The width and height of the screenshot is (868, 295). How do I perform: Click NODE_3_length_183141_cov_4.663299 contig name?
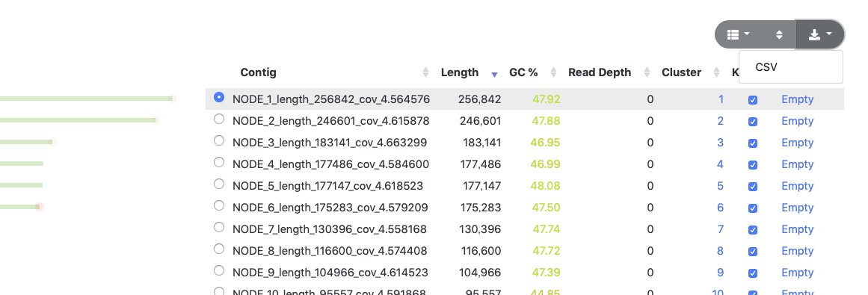pos(330,143)
